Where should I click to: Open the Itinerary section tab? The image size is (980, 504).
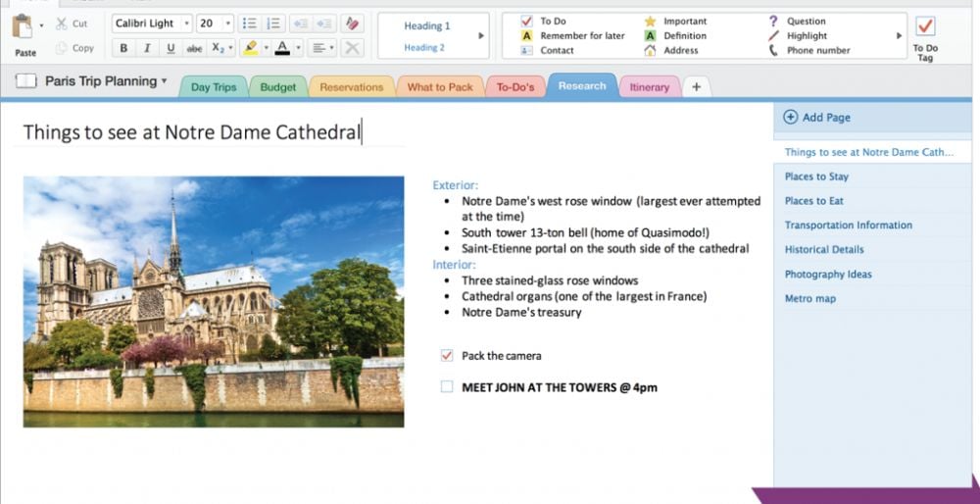click(649, 87)
